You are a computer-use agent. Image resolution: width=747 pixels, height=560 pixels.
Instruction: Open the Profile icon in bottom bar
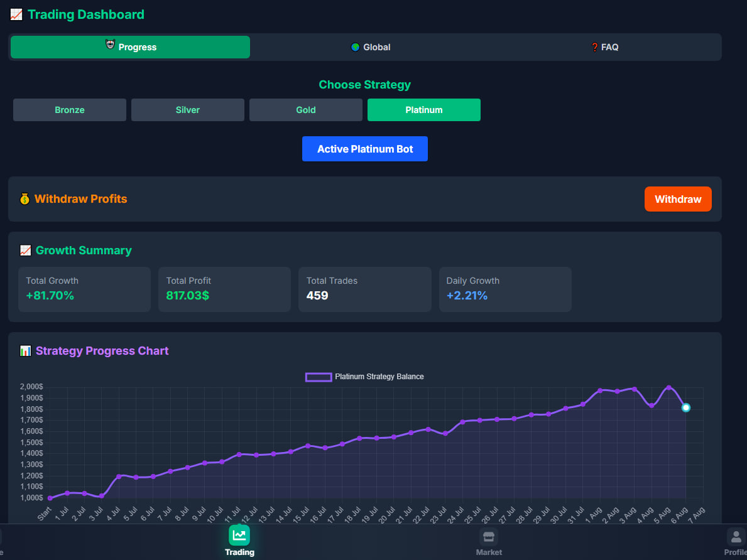click(x=736, y=537)
